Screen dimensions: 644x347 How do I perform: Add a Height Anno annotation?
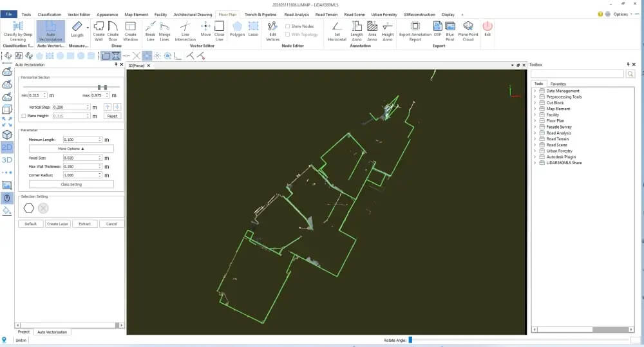click(x=387, y=31)
